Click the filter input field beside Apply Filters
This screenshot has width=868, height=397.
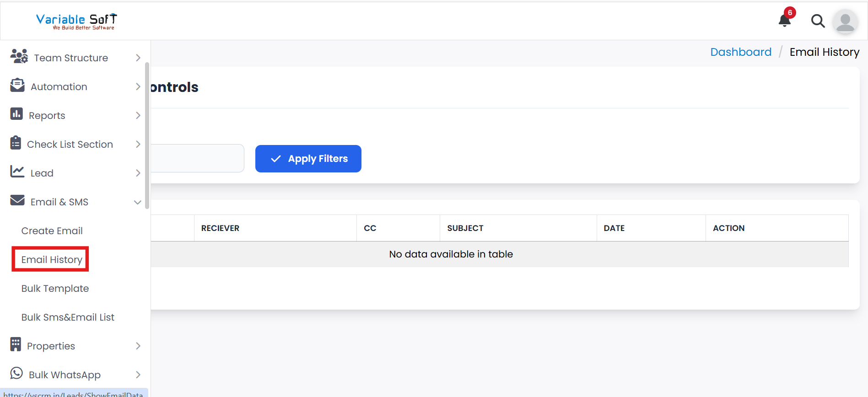click(x=197, y=158)
